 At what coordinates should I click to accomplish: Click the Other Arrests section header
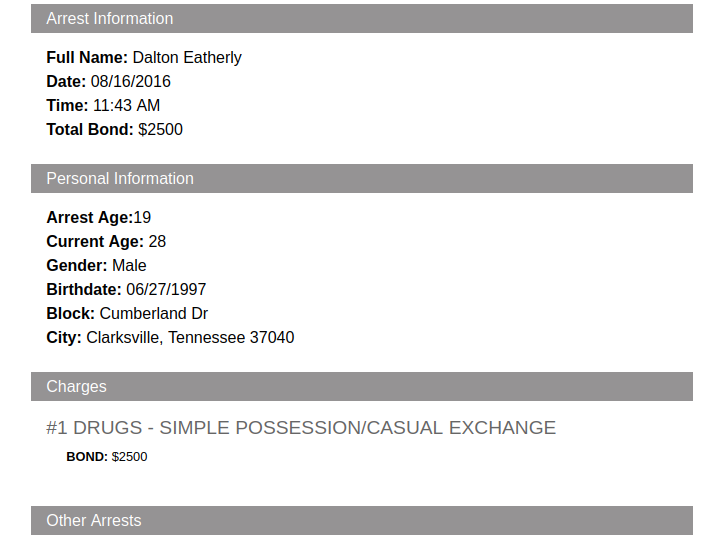[94, 521]
